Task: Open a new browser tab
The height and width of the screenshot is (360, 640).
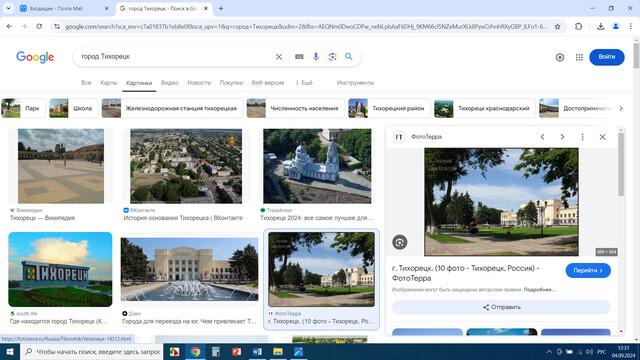Action: coord(221,8)
